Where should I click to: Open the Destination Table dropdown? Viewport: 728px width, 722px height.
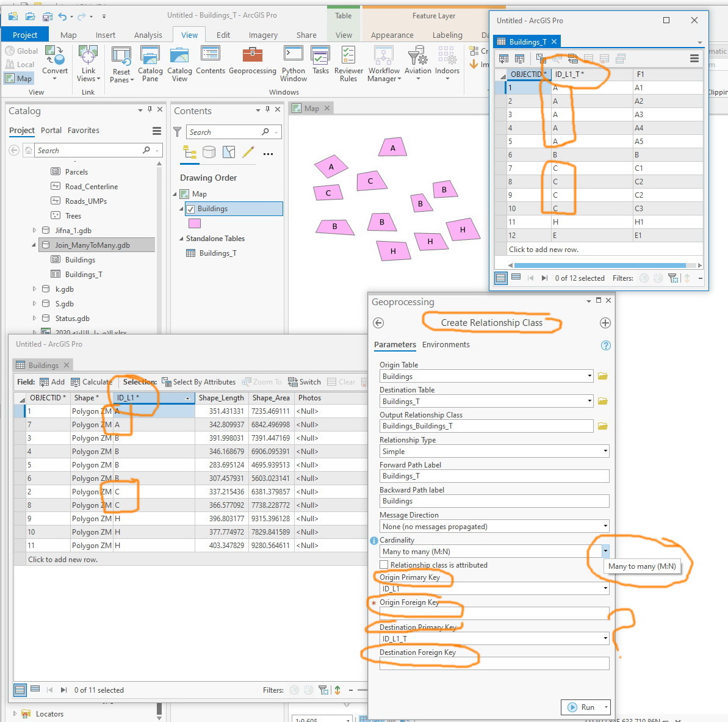(x=589, y=401)
